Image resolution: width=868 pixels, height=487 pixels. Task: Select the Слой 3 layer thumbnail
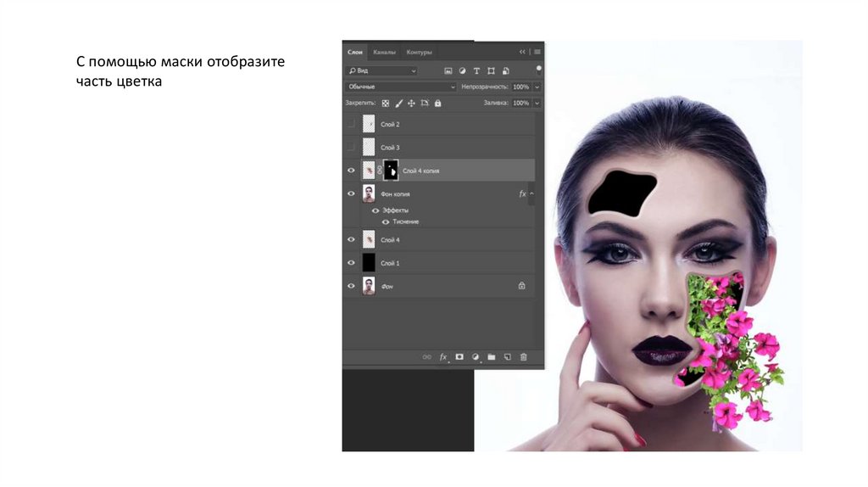369,148
